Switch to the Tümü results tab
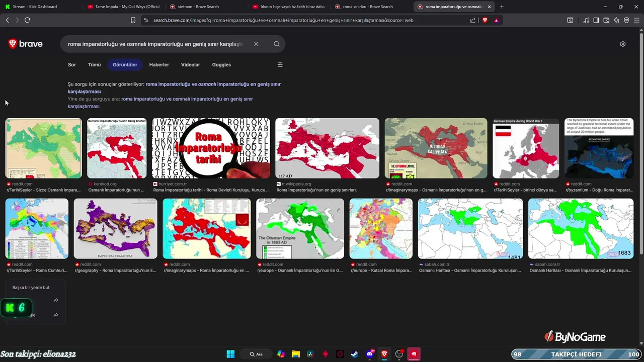644x362 pixels. coord(94,65)
